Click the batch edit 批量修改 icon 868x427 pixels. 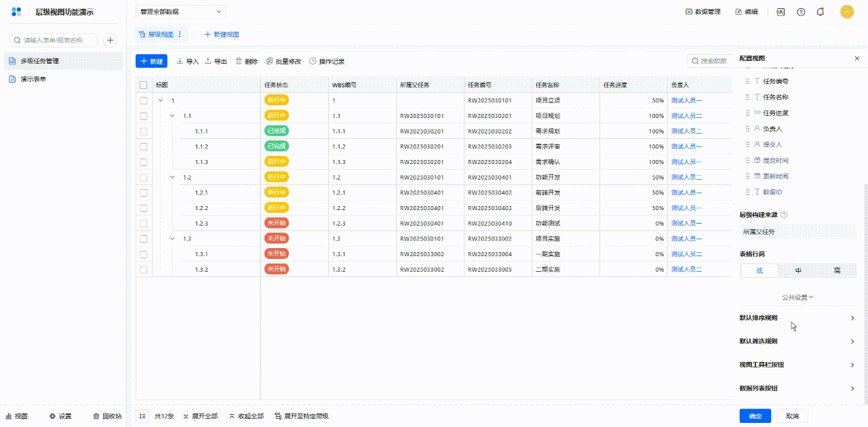pos(270,61)
